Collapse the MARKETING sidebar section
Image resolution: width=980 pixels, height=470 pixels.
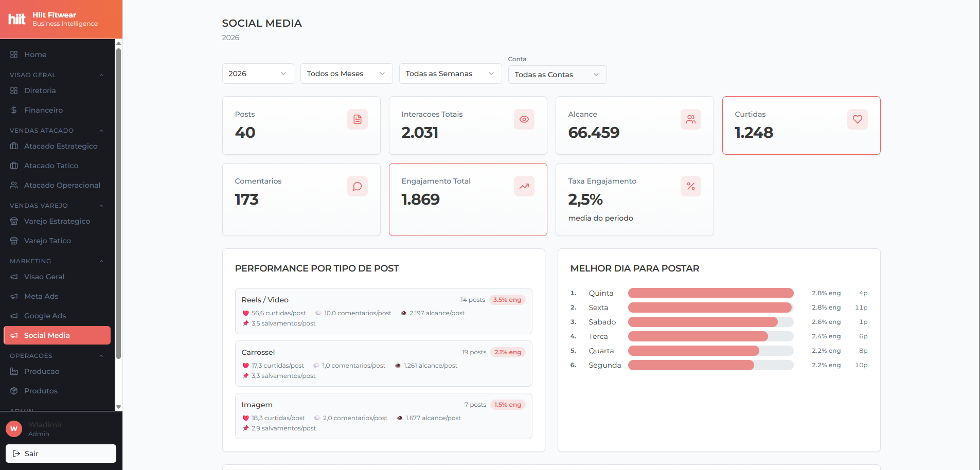click(101, 261)
